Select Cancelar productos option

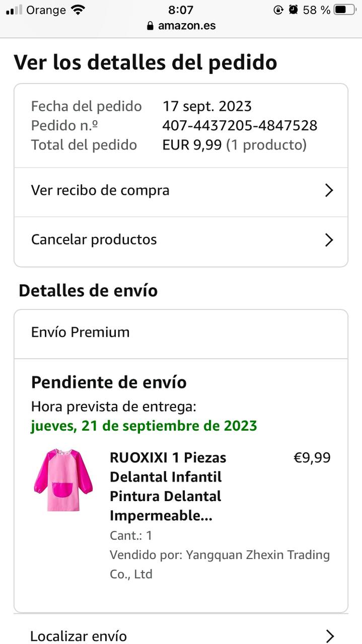click(94, 239)
